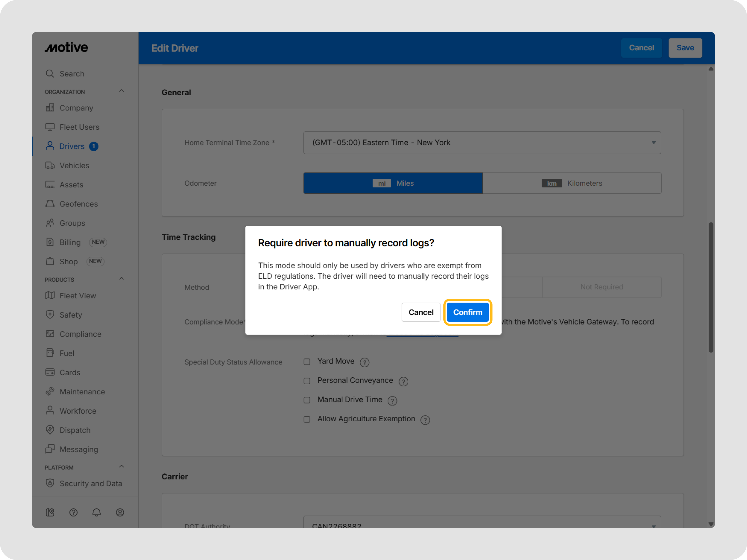Open Home Terminal Time Zone dropdown
This screenshot has width=747, height=560.
pyautogui.click(x=482, y=143)
